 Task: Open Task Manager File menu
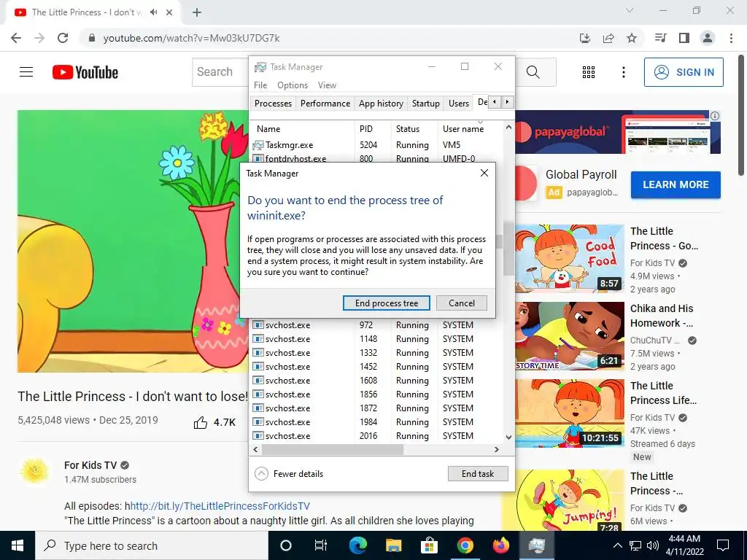[260, 85]
